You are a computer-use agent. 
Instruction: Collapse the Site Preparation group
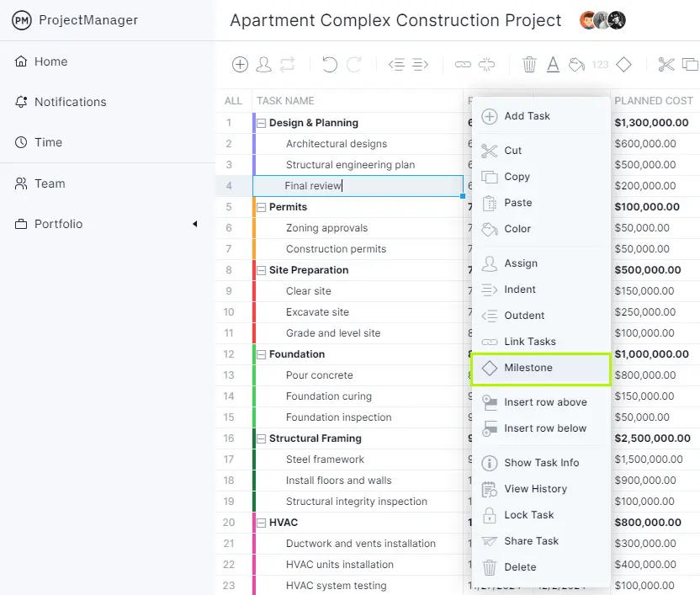point(262,270)
